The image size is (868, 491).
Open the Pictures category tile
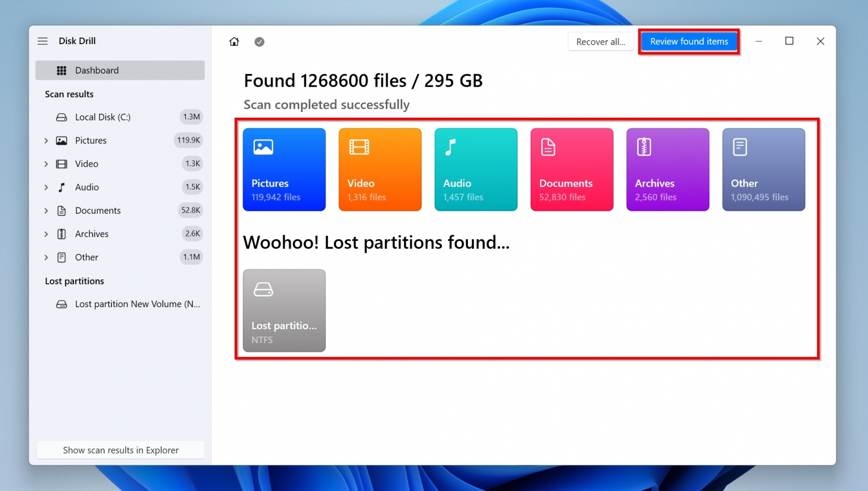(x=284, y=169)
